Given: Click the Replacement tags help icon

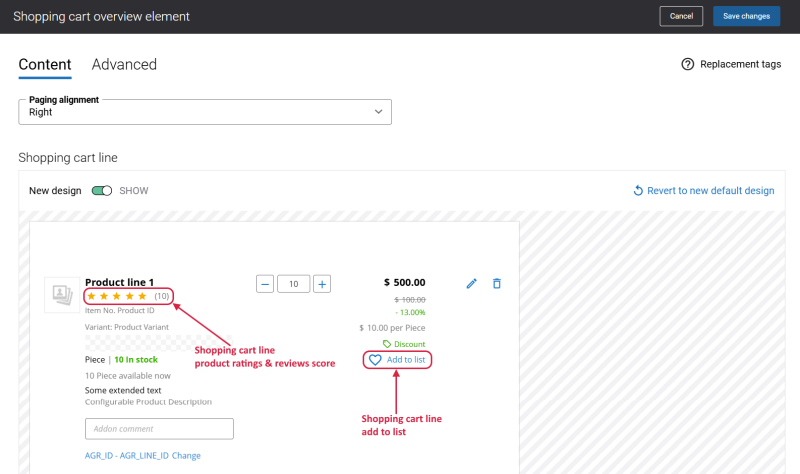Looking at the screenshot, I should 687,64.
